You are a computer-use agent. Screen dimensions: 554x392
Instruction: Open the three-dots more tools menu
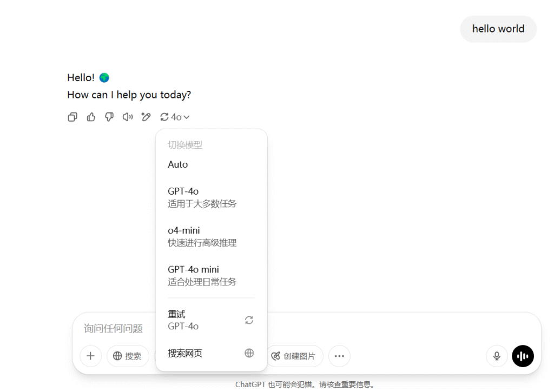coord(339,356)
